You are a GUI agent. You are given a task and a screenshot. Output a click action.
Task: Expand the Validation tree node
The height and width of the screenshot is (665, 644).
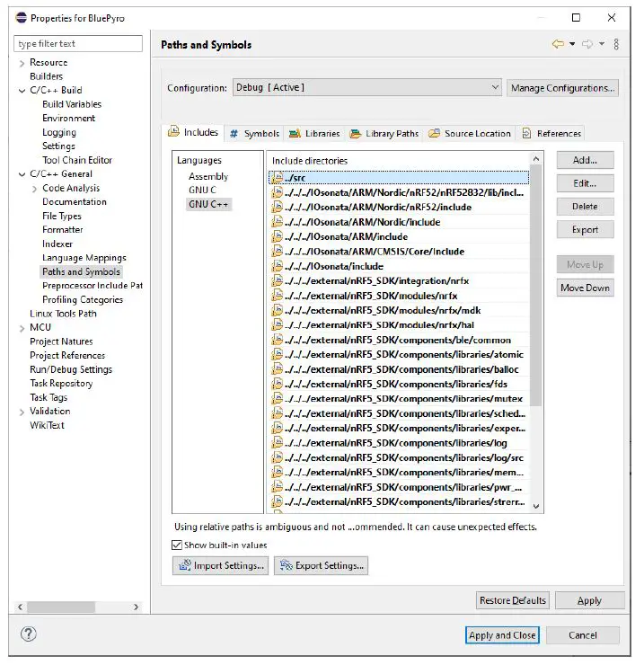22,412
